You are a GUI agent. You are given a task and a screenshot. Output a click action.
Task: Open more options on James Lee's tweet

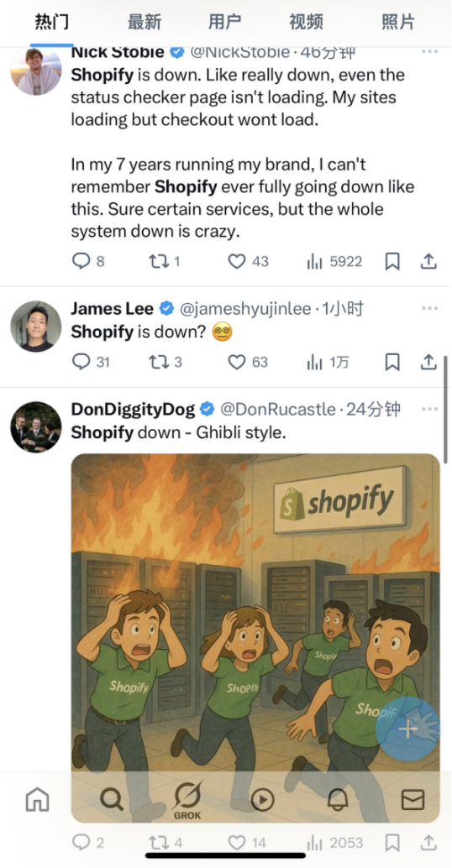(x=430, y=308)
